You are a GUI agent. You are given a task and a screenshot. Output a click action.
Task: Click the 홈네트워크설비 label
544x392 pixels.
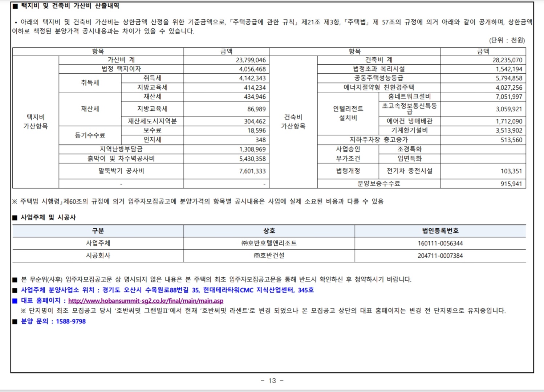coord(409,97)
